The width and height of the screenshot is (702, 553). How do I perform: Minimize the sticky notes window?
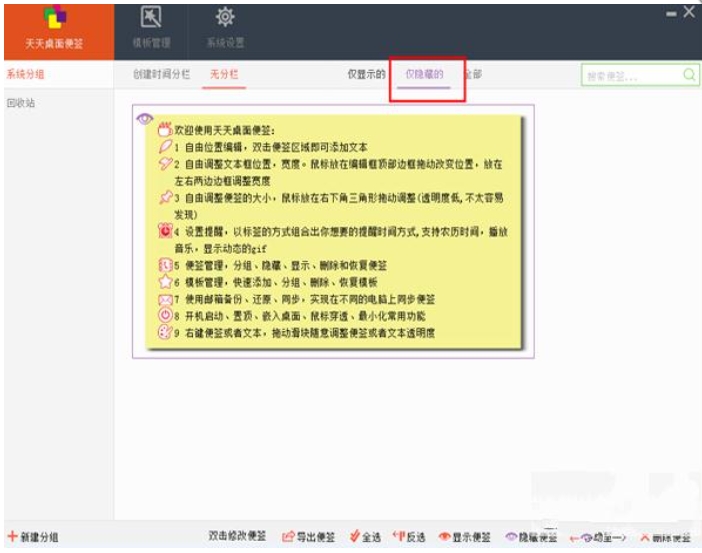pyautogui.click(x=671, y=14)
